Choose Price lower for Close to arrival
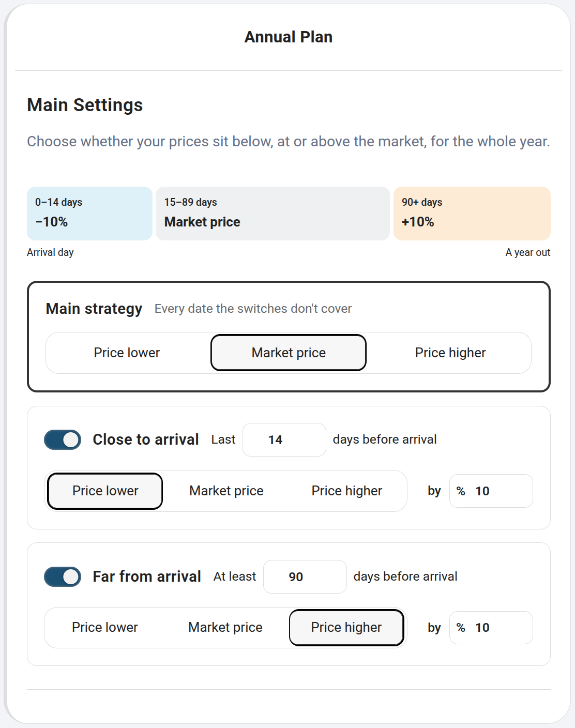575x728 pixels. pyautogui.click(x=105, y=491)
